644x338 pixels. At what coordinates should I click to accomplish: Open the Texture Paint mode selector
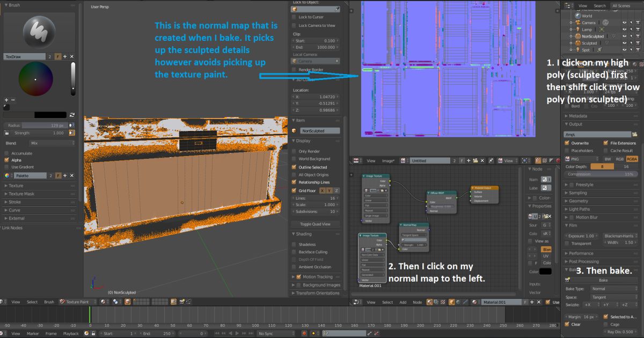tap(78, 302)
